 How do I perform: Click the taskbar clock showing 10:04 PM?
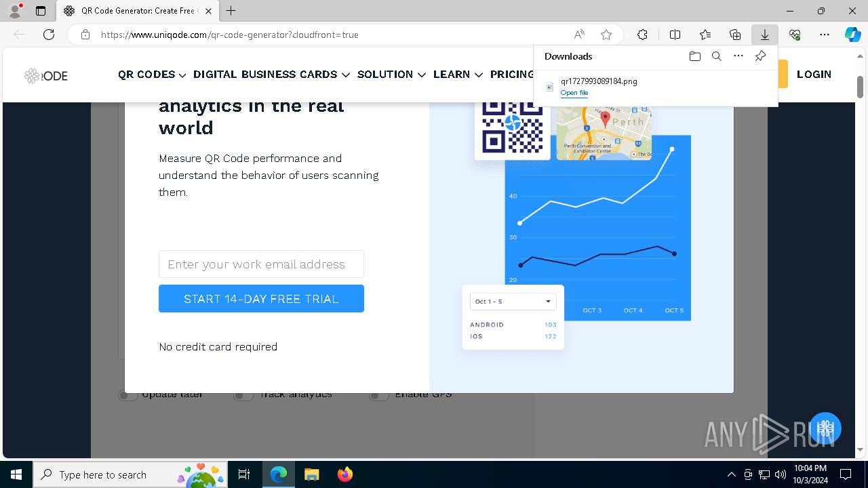point(810,474)
